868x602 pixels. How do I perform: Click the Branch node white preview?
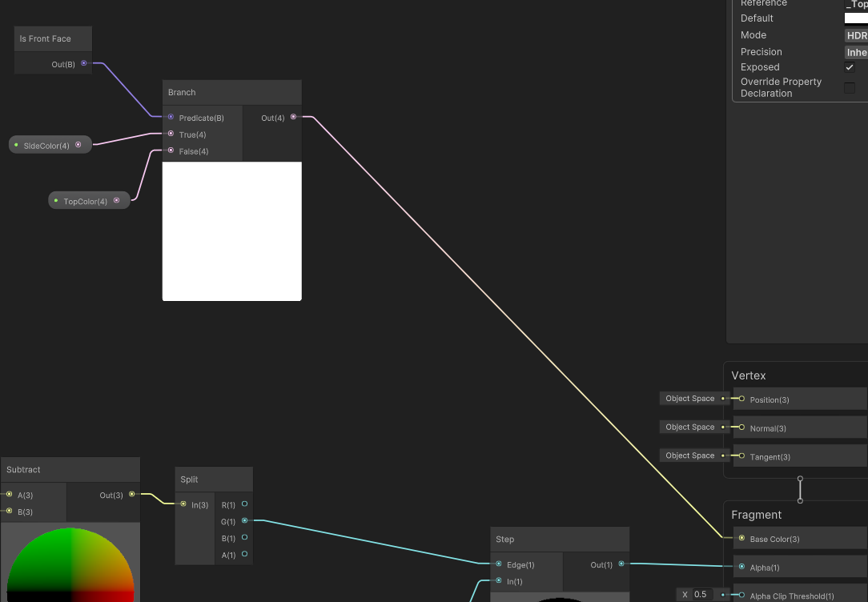click(x=232, y=231)
